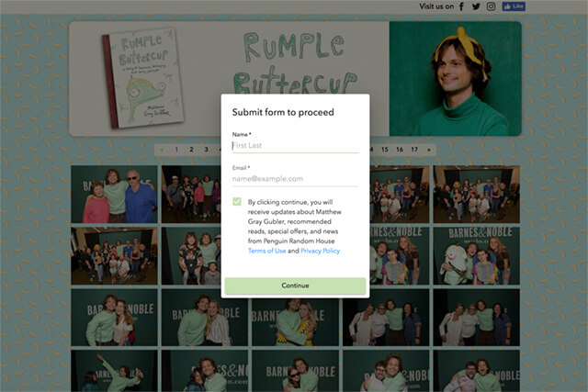The width and height of the screenshot is (588, 392).
Task: Click the author portrait with banana peel hat
Action: pos(454,78)
